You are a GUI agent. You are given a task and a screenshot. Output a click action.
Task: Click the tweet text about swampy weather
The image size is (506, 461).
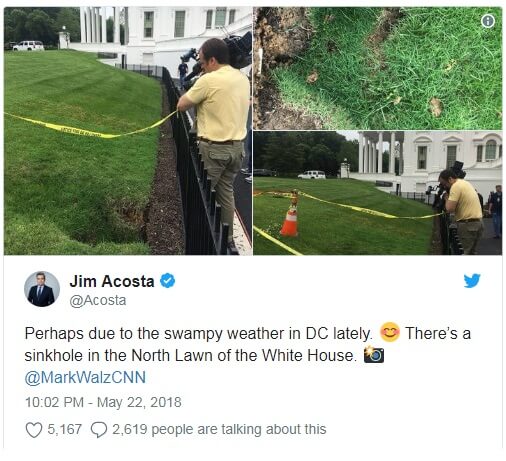point(247,344)
